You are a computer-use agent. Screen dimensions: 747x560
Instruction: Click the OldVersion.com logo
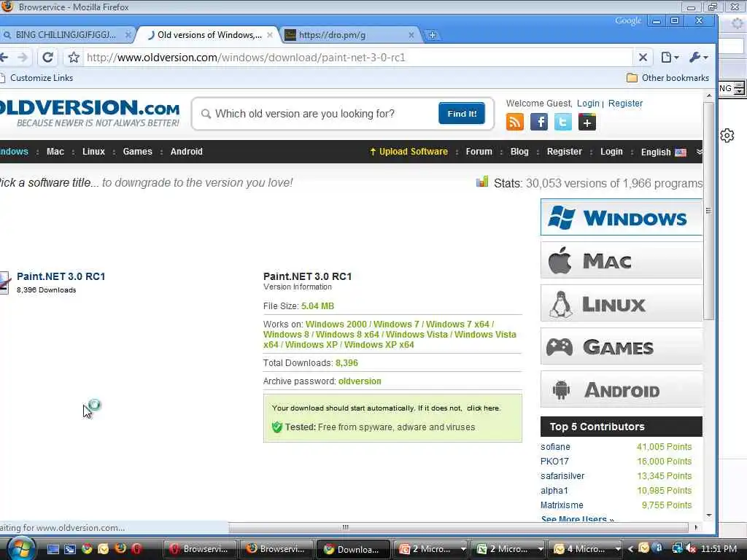90,113
